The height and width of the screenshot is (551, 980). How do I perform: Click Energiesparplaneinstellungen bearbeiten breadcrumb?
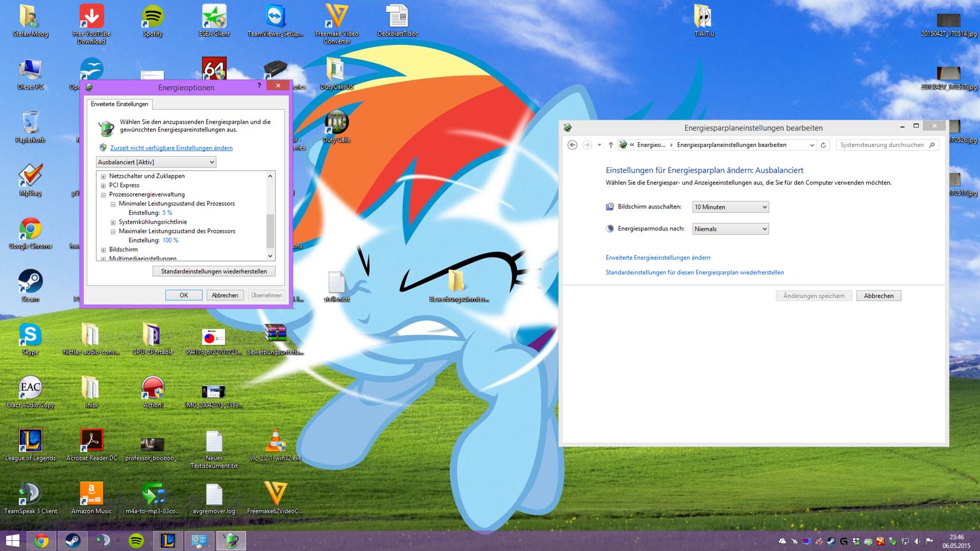click(731, 145)
